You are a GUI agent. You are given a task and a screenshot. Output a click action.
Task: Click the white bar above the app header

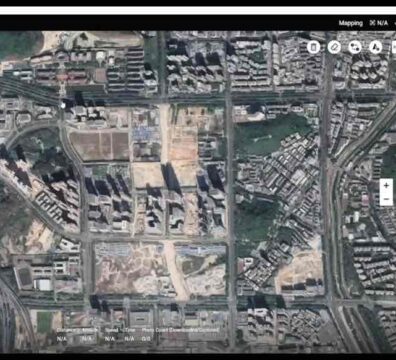pyautogui.click(x=198, y=10)
